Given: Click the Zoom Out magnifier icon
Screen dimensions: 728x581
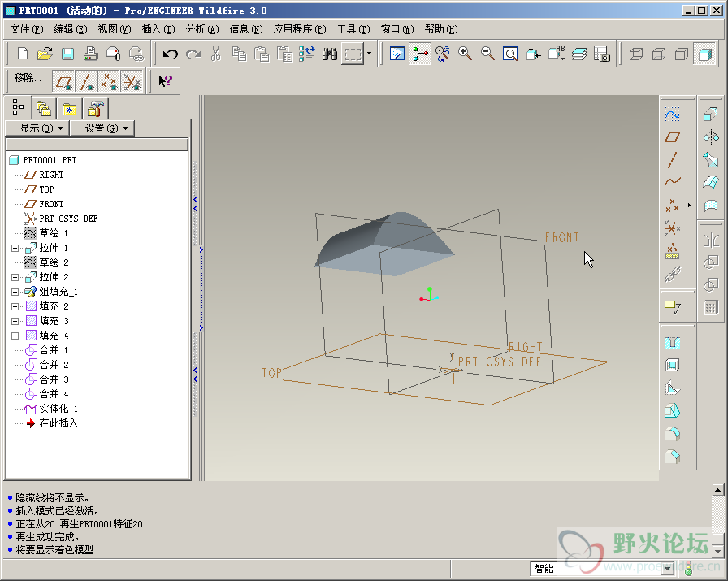Looking at the screenshot, I should coord(487,54).
